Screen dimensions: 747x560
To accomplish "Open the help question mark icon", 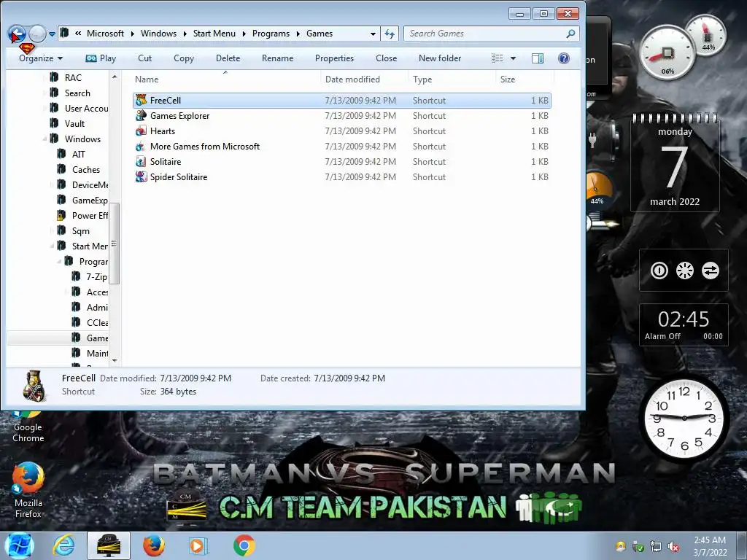I will 564,58.
